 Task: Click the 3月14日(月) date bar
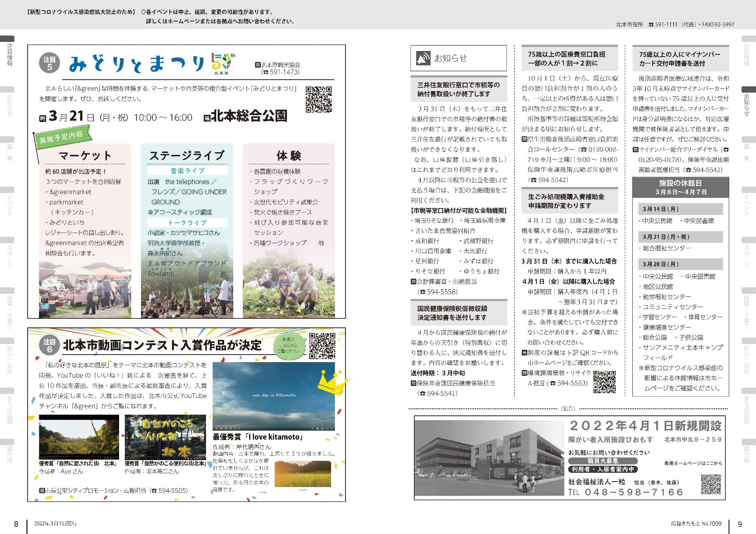tap(680, 209)
